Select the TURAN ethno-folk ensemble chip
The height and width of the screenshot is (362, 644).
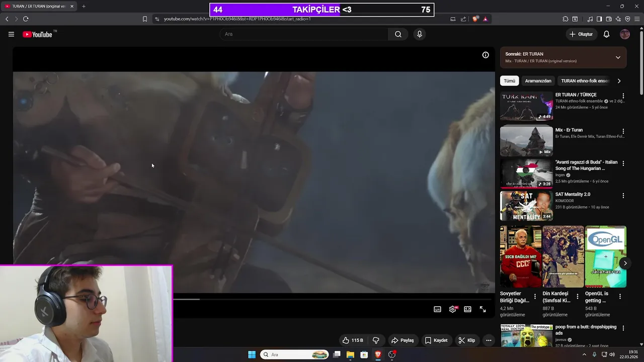[x=585, y=81]
